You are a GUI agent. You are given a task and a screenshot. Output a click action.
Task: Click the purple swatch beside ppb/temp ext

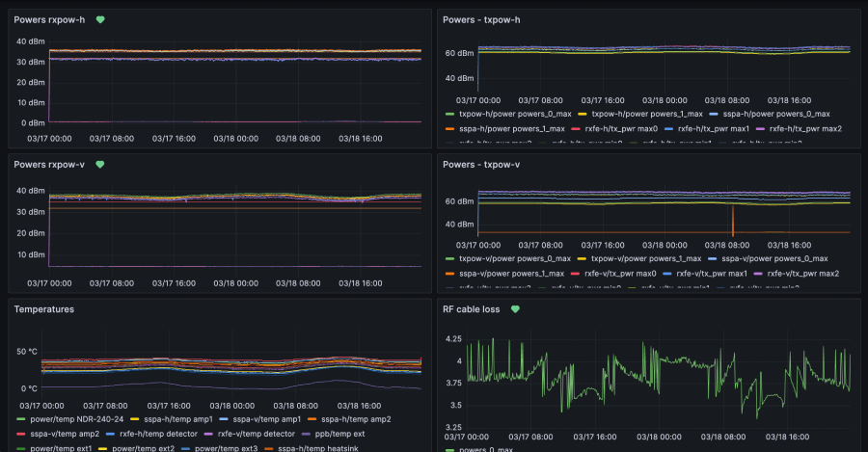(306, 435)
